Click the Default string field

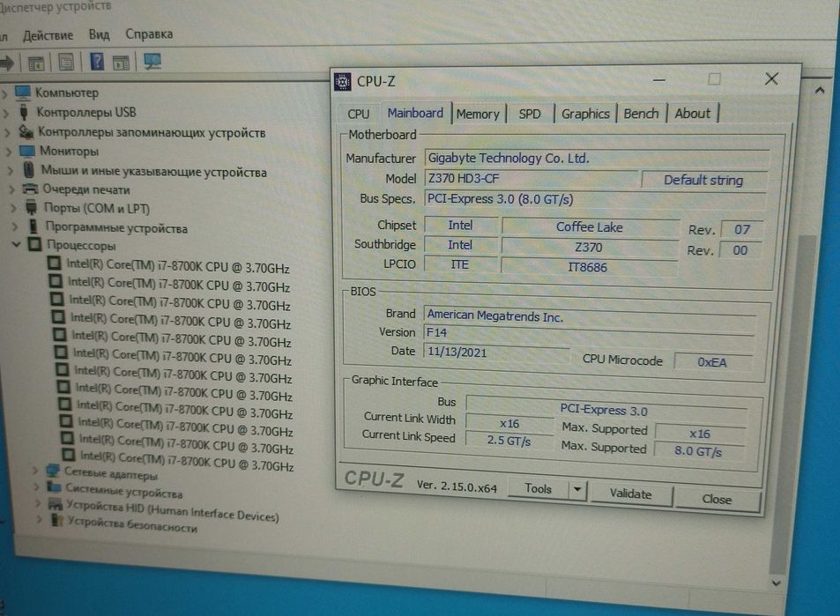[x=703, y=181]
